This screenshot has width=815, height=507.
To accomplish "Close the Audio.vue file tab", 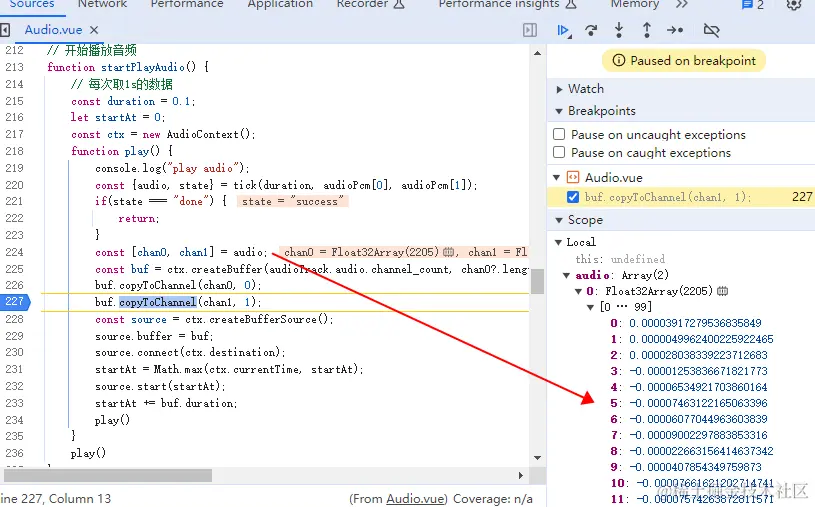I will (94, 30).
